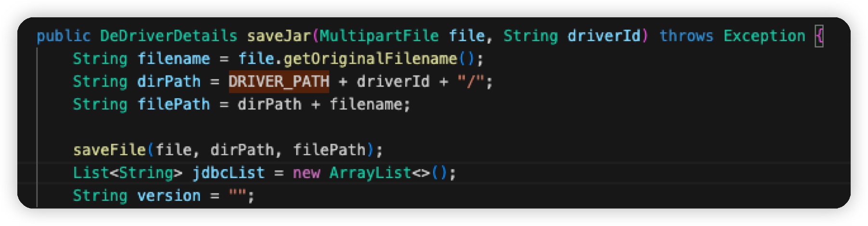Click the getOriginalFilename method call

(370, 59)
